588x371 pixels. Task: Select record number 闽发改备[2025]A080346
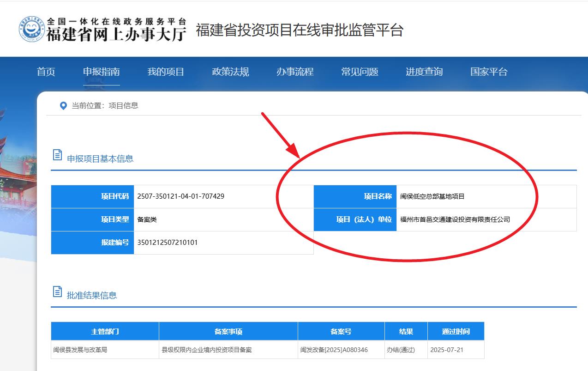click(334, 350)
